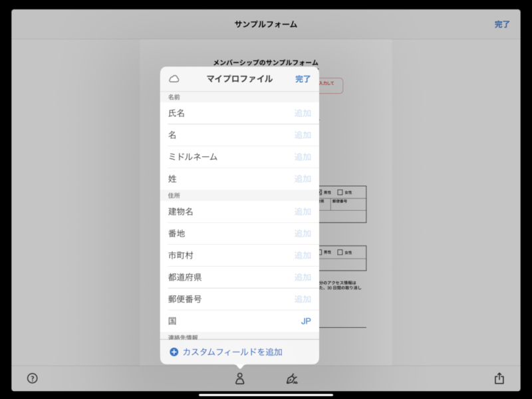Tap the マイプロファイル popup title
The image size is (532, 399).
pos(239,79)
